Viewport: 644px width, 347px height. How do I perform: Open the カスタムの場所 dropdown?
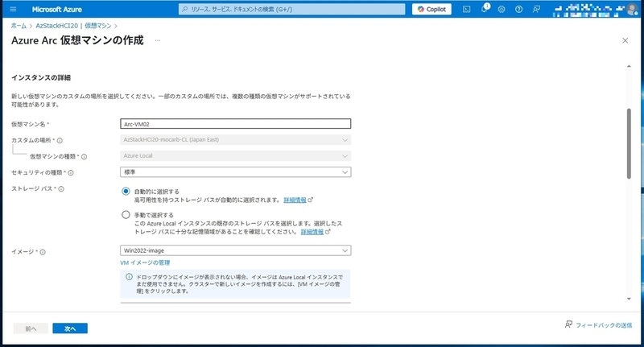click(x=235, y=139)
